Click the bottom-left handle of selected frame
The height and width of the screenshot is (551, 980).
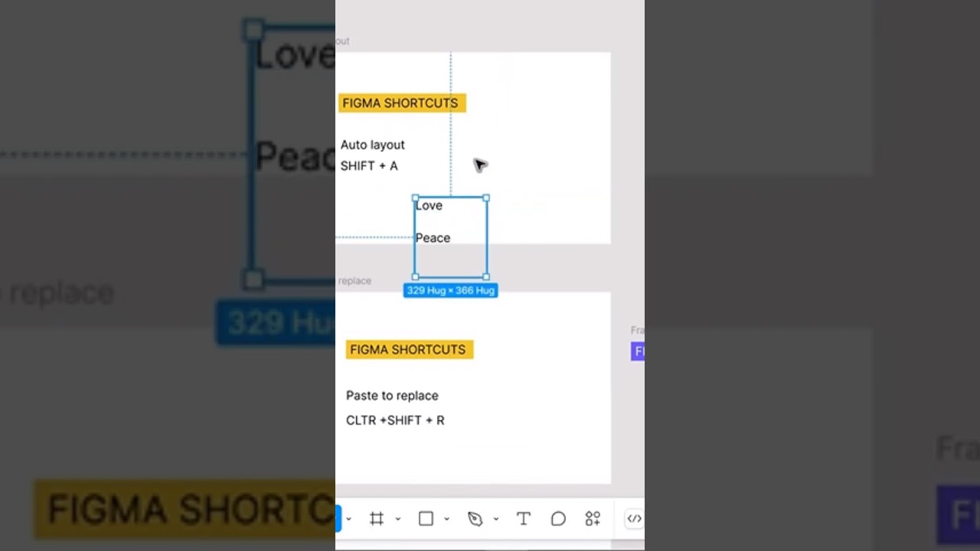click(415, 277)
